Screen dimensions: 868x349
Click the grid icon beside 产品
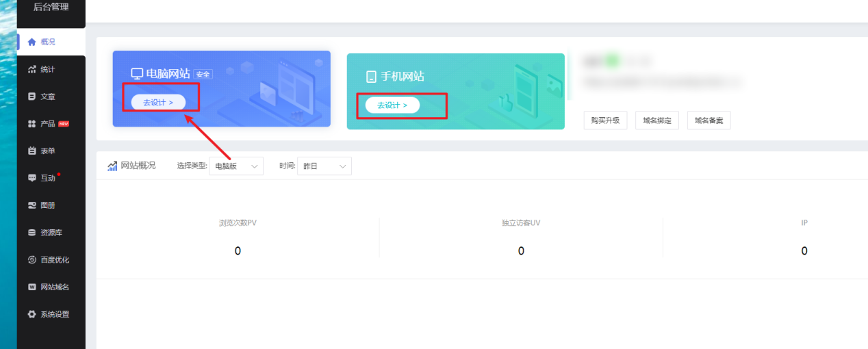tap(31, 124)
